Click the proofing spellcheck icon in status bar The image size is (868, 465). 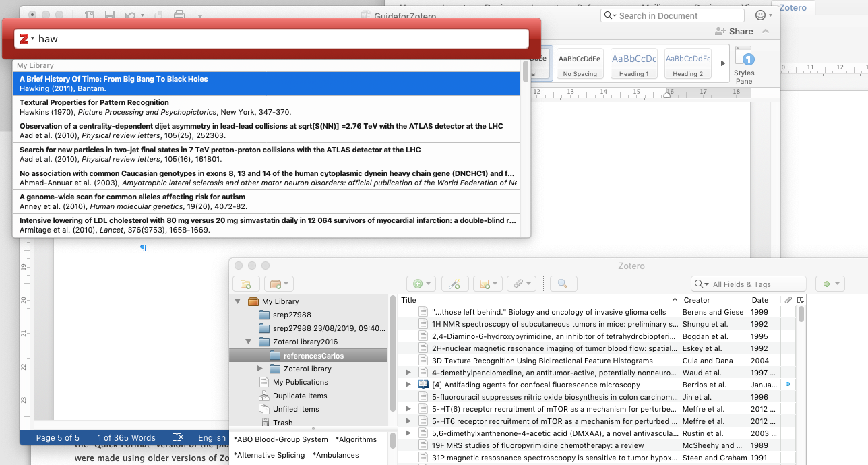point(178,438)
